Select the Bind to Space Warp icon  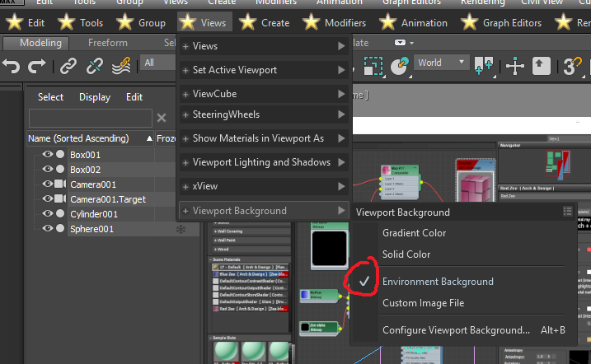coord(121,66)
